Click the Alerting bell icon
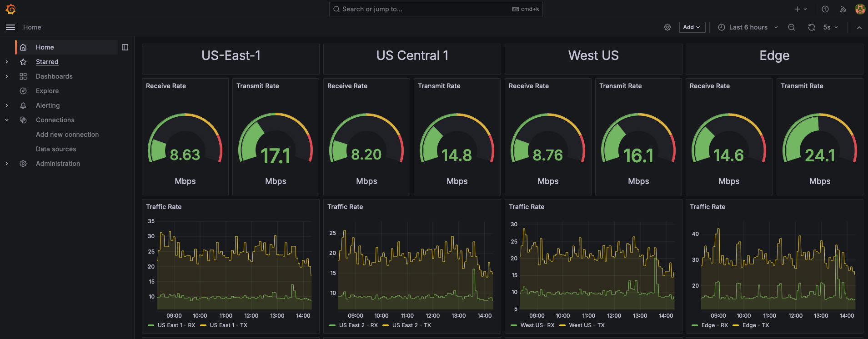This screenshot has width=868, height=339. tap(23, 105)
